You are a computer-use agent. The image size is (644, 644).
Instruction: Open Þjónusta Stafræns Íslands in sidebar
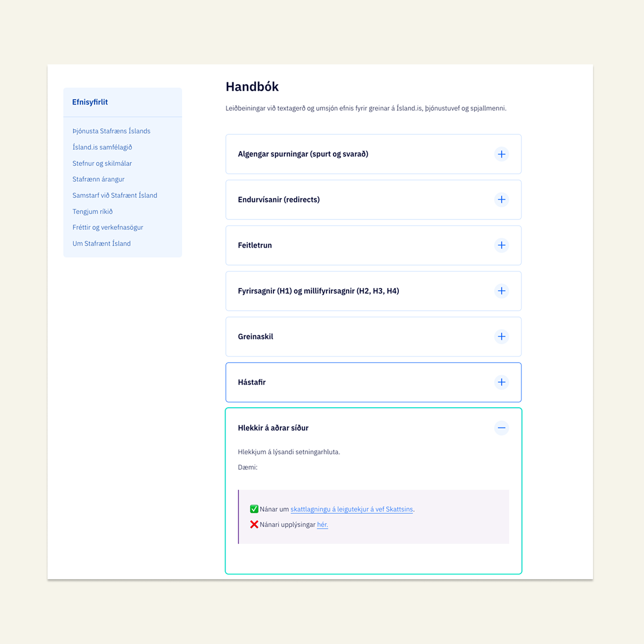pyautogui.click(x=111, y=131)
